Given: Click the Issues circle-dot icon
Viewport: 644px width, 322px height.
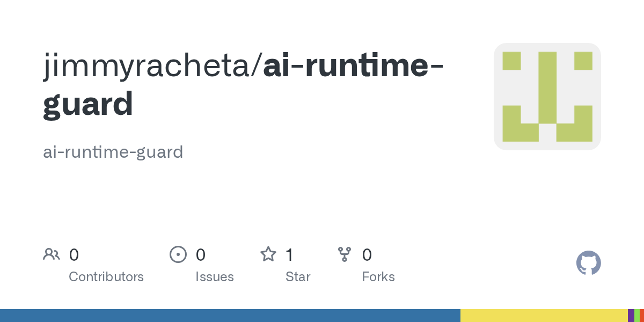Looking at the screenshot, I should tap(178, 254).
